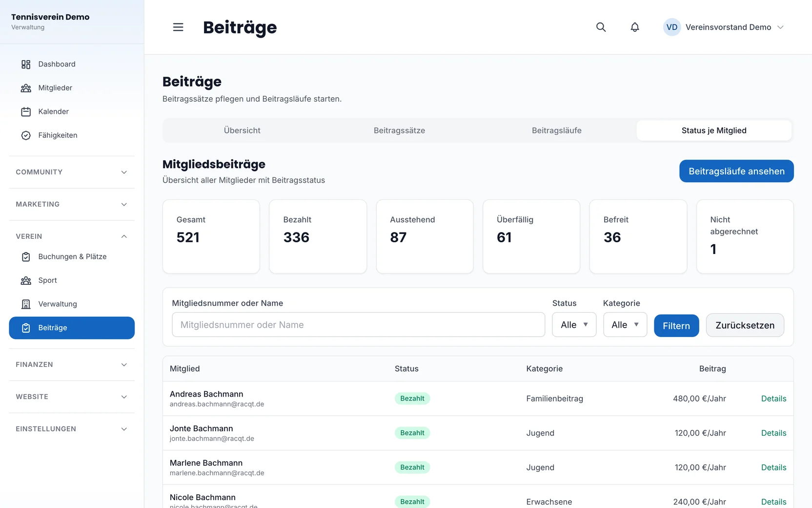Click the 480,00 €/Jahr amount
Image resolution: width=812 pixels, height=508 pixels.
(699, 399)
